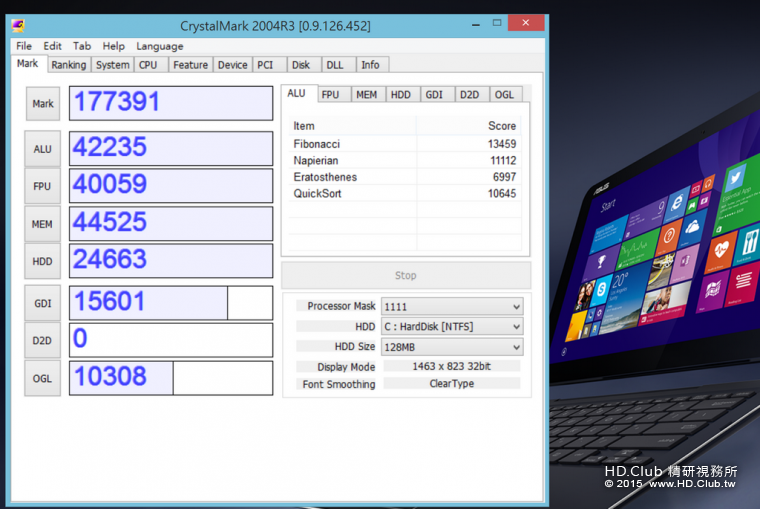Switch to the Ranking tab

[68, 65]
